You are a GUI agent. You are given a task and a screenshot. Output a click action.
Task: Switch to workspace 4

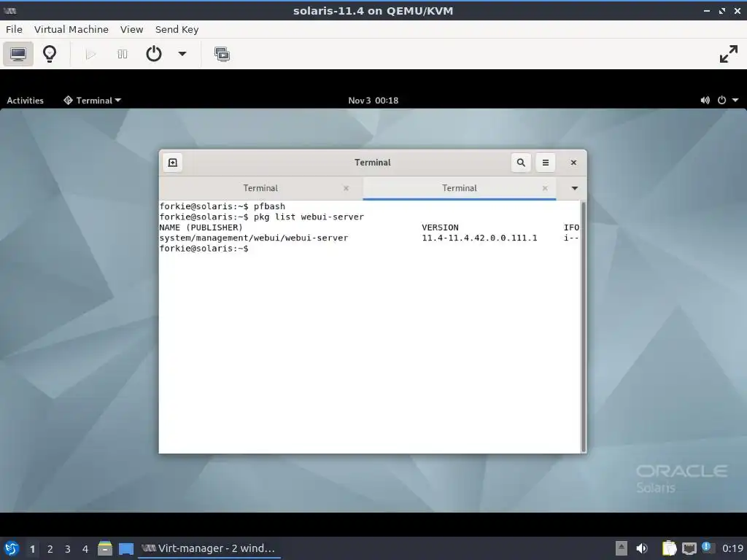tap(85, 549)
